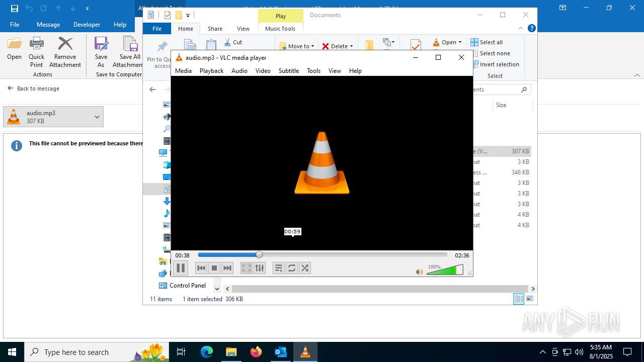Stop playback in VLC
The image size is (644, 362).
coord(214,268)
